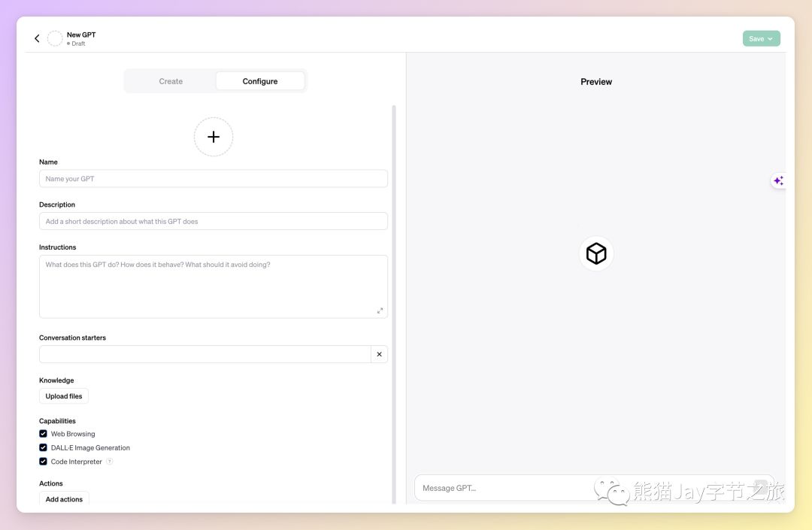Click the cube GPT logo in Preview
812x530 pixels.
pos(596,253)
